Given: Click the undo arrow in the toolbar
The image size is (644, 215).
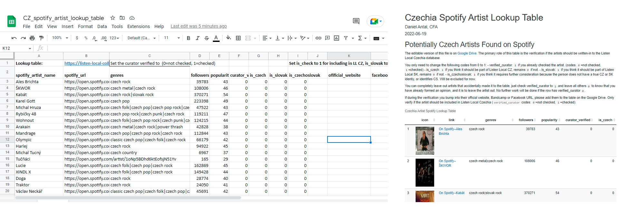Looking at the screenshot, I should point(14,38).
